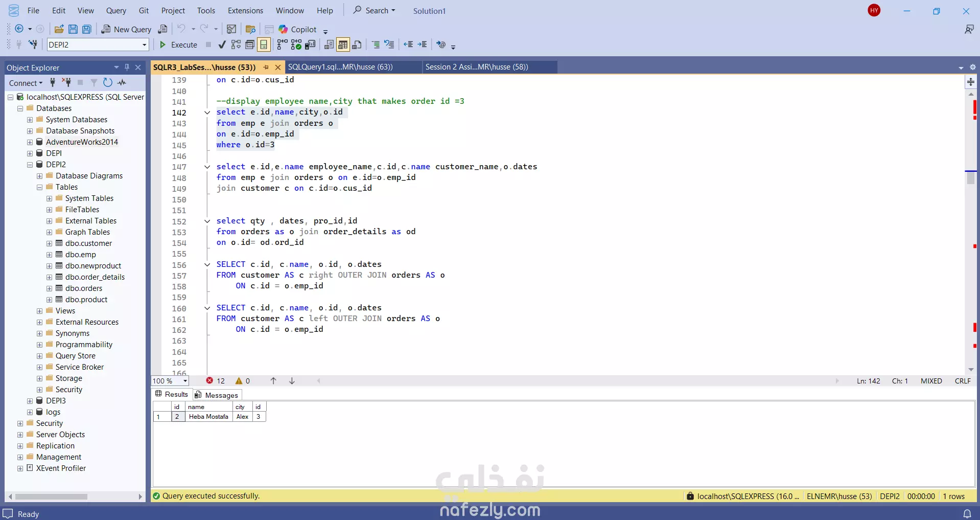Open the 100 % zoom level box
The image size is (980, 520).
click(x=170, y=381)
